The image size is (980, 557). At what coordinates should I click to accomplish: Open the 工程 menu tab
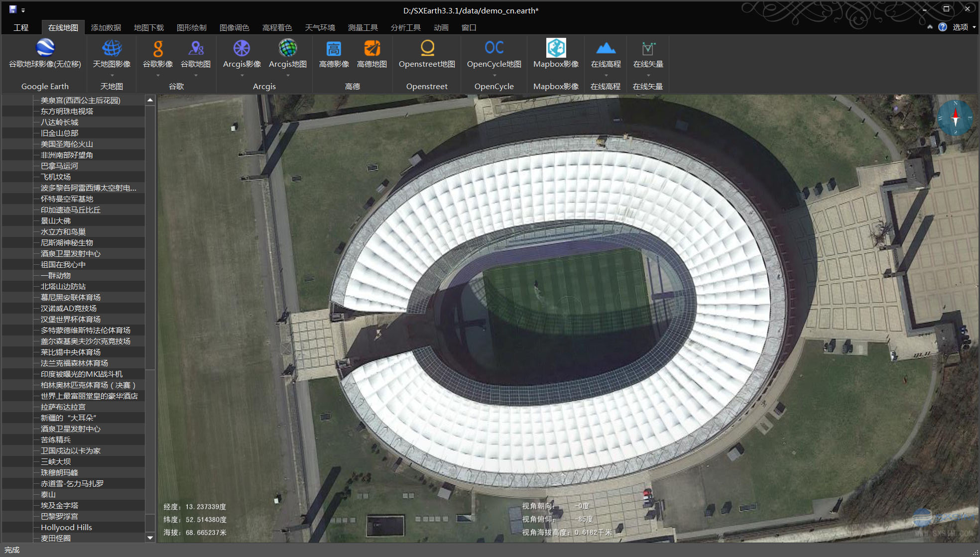click(21, 27)
